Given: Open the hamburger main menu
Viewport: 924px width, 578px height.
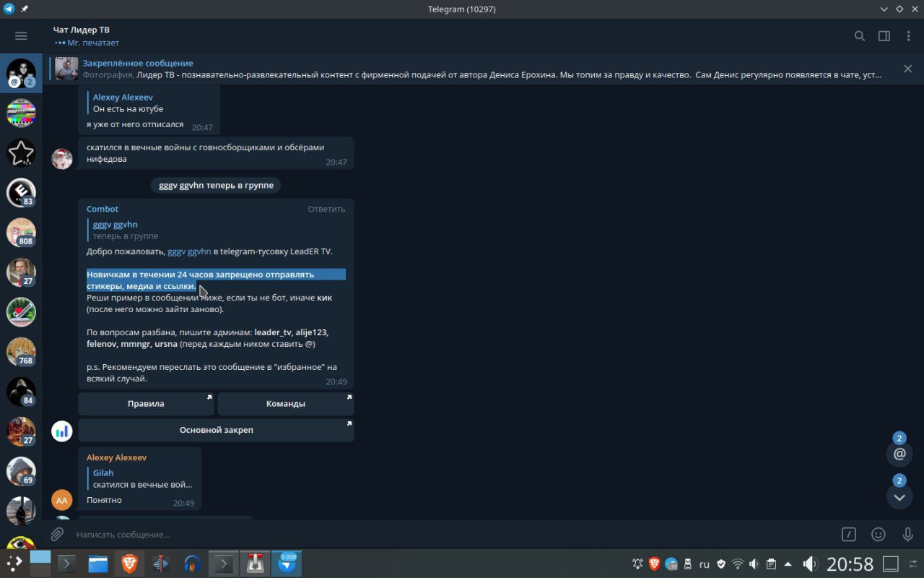Looking at the screenshot, I should pyautogui.click(x=21, y=36).
